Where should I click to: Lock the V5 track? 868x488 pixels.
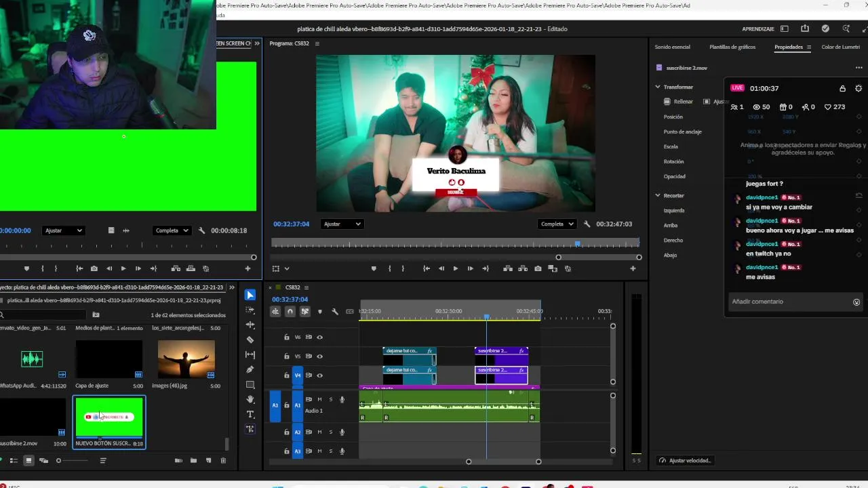pos(286,356)
